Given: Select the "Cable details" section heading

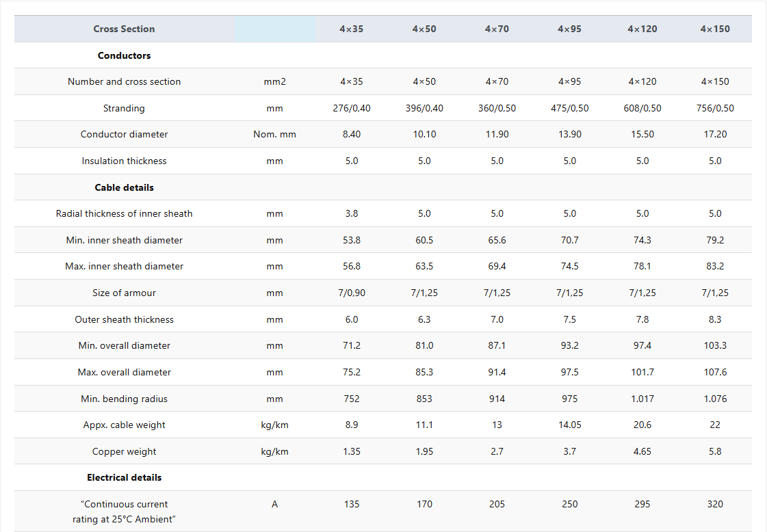Looking at the screenshot, I should pos(124,187).
